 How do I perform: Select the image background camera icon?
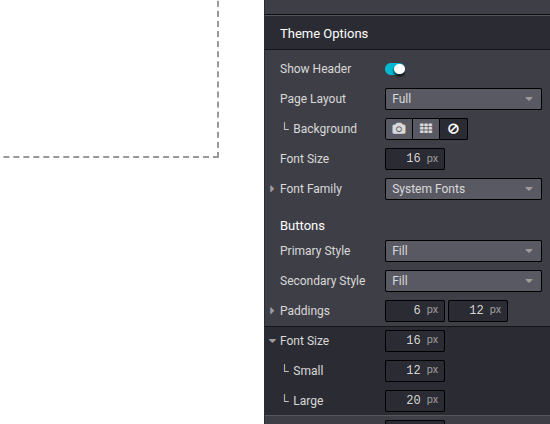click(399, 129)
